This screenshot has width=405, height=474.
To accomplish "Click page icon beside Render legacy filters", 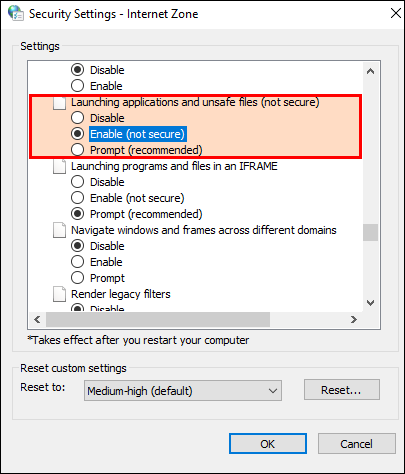I will point(59,294).
